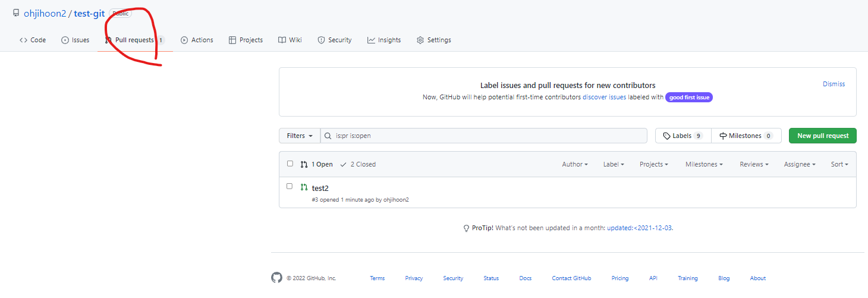
Task: Click the repository icon beside ohjihoon2
Action: pyautogui.click(x=16, y=13)
